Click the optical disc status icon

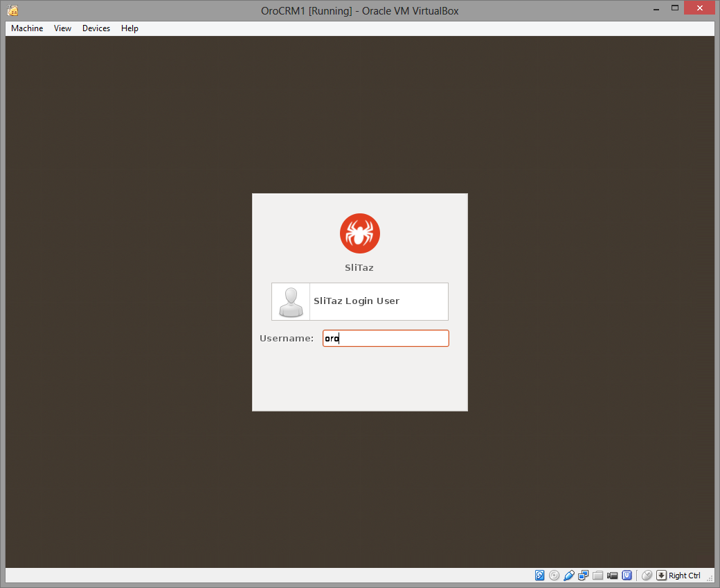[555, 575]
